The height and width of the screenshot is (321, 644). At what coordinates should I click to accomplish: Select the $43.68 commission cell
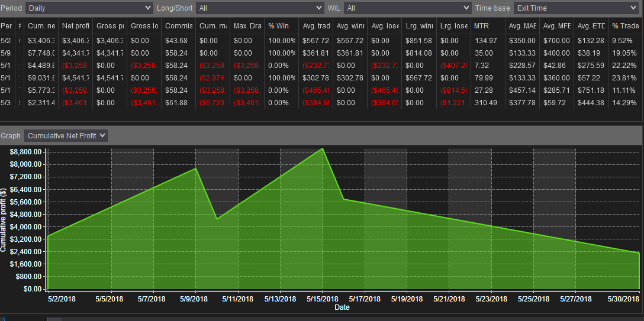pyautogui.click(x=179, y=41)
